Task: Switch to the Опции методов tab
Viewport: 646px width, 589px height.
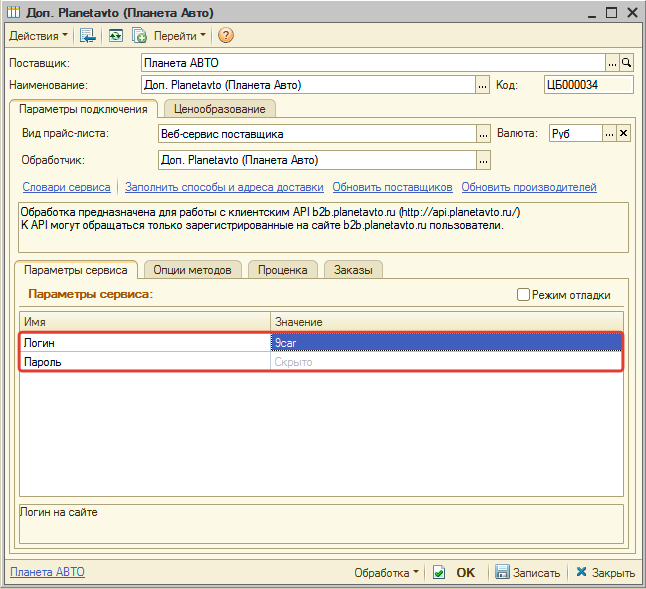Action: [192, 270]
